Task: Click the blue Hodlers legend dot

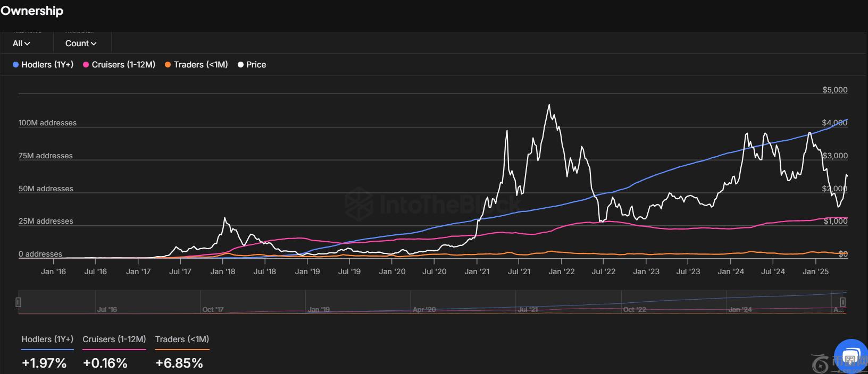Action: tap(16, 65)
